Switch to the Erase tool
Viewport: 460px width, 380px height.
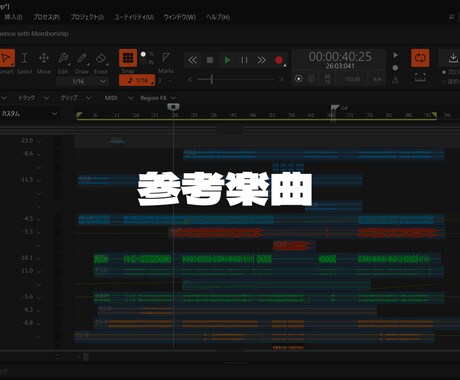click(x=101, y=58)
